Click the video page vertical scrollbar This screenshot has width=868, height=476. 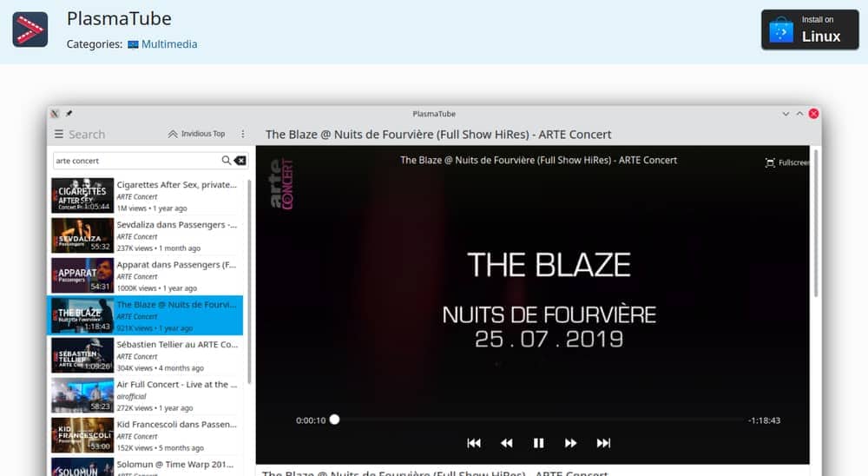[815, 222]
